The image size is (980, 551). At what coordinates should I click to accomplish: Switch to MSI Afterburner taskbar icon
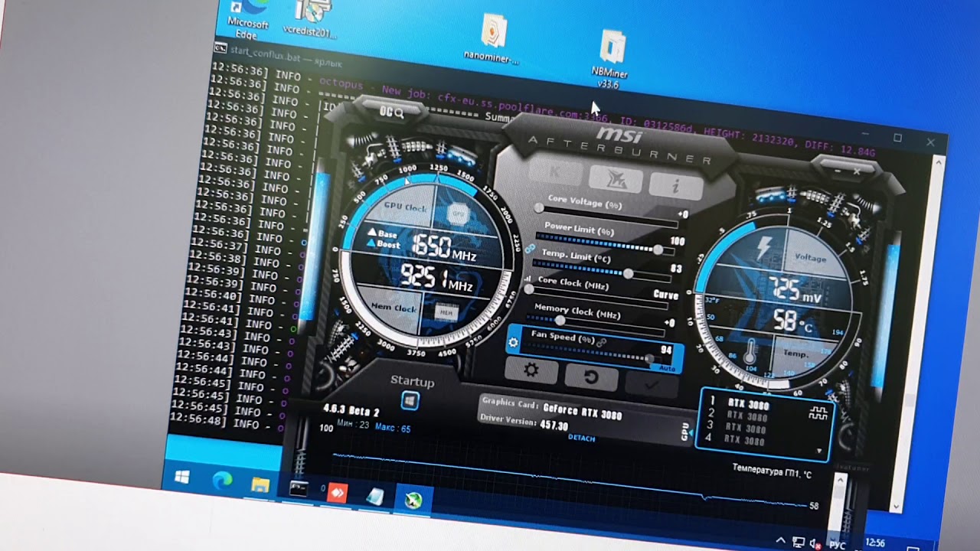413,502
